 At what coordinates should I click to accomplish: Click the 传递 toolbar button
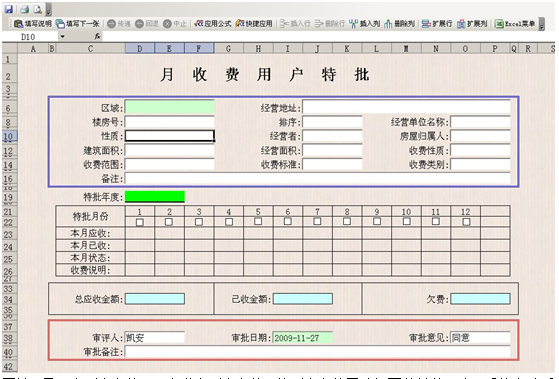pos(119,24)
